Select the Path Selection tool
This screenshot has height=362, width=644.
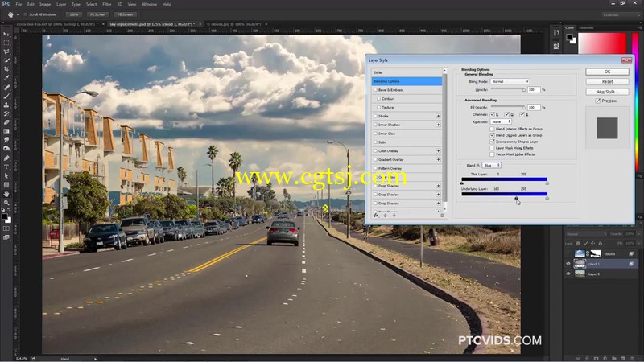tap(6, 175)
